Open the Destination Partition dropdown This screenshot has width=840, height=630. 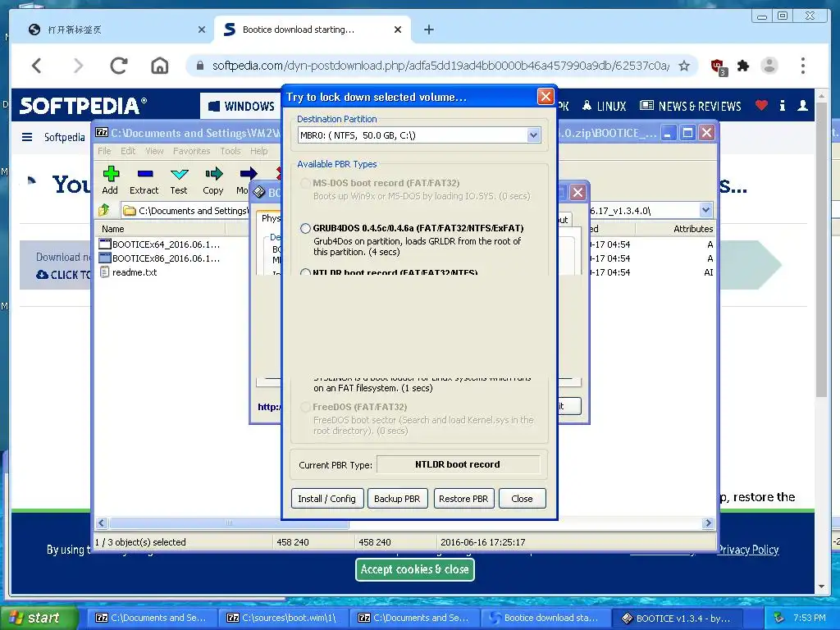coord(533,135)
